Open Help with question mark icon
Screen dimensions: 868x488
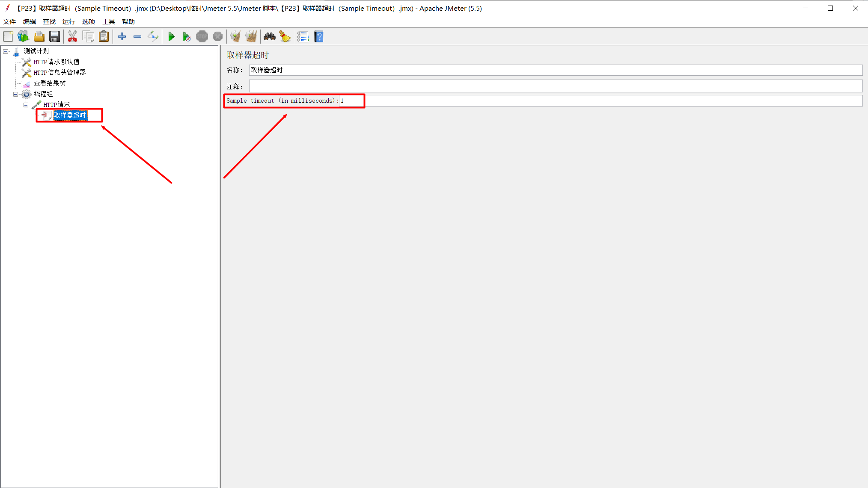coord(319,37)
